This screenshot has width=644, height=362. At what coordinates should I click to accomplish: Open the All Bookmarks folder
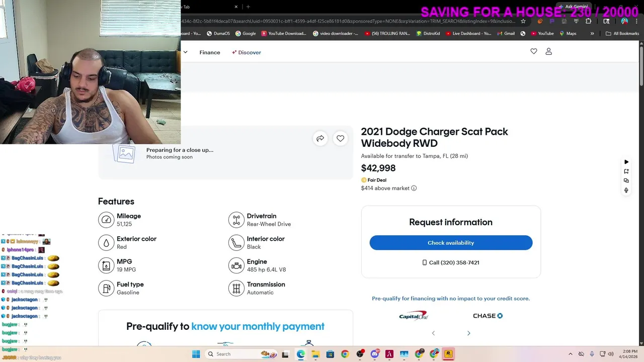point(622,34)
